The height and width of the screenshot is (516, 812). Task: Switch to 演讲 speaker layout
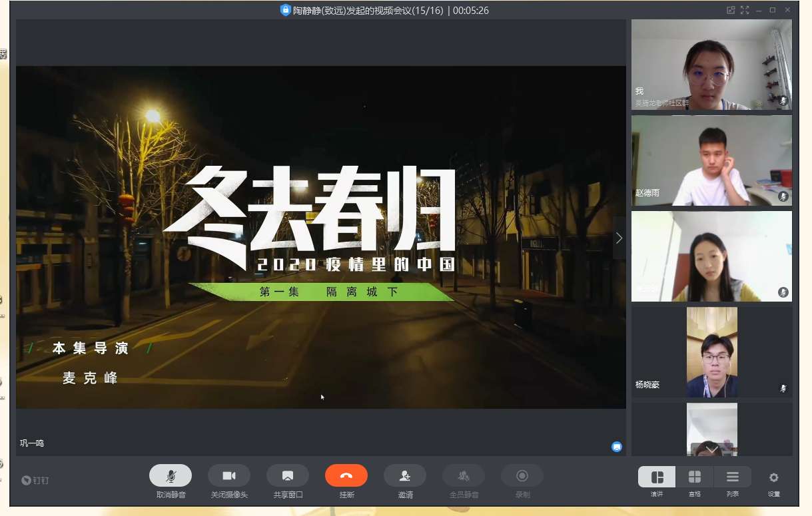(x=657, y=477)
